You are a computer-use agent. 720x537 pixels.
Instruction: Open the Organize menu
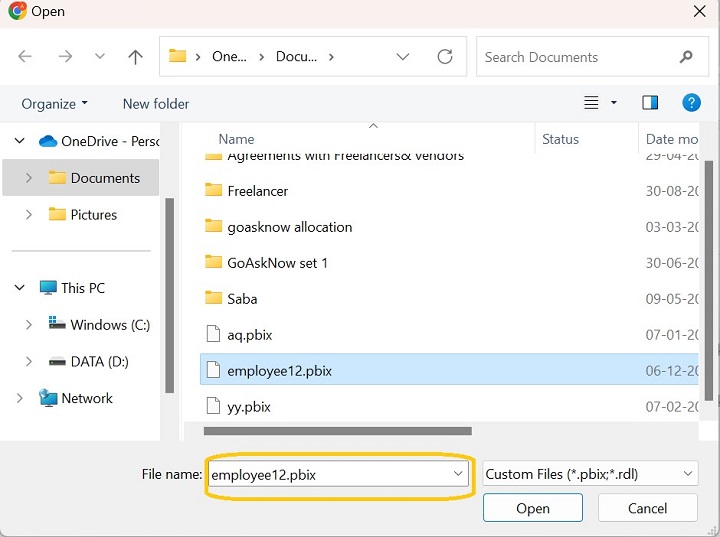(x=54, y=104)
